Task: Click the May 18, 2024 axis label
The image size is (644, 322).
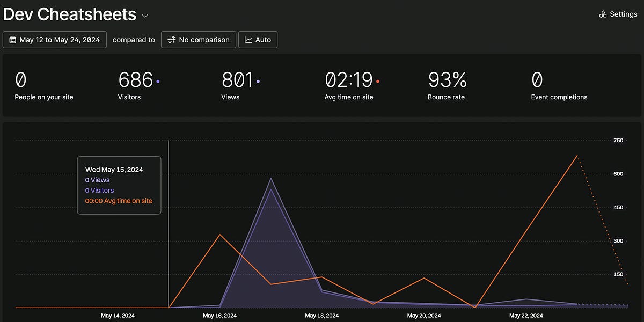Action: 322,316
